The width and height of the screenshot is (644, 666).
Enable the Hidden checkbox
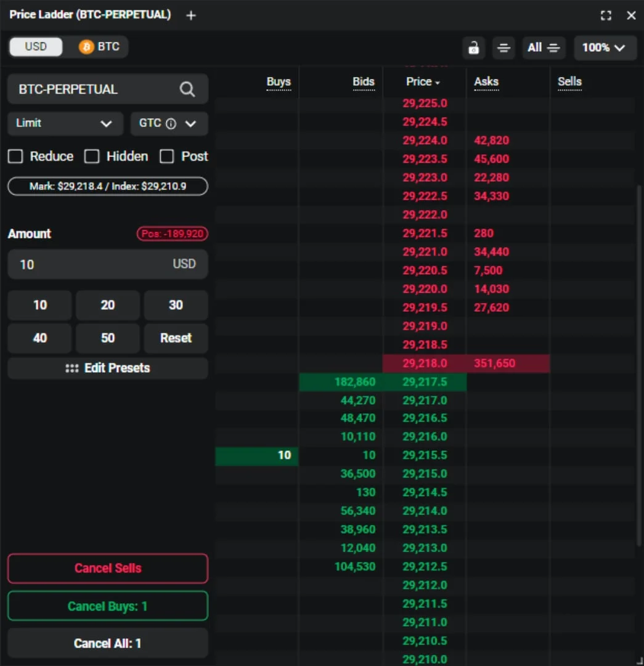92,156
